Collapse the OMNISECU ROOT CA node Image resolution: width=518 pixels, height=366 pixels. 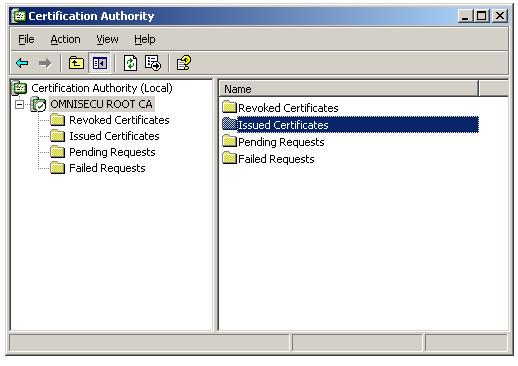tap(19, 105)
